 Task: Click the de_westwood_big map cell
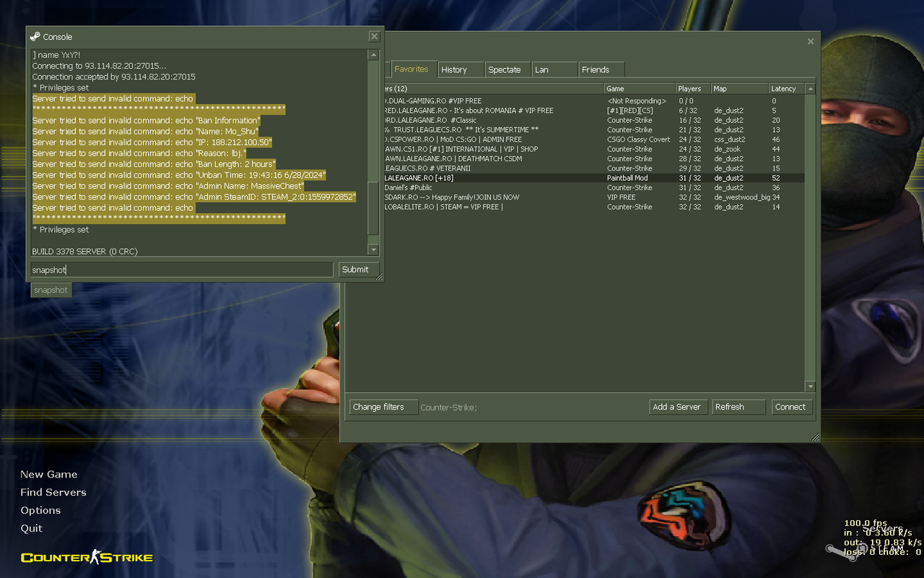pos(742,197)
